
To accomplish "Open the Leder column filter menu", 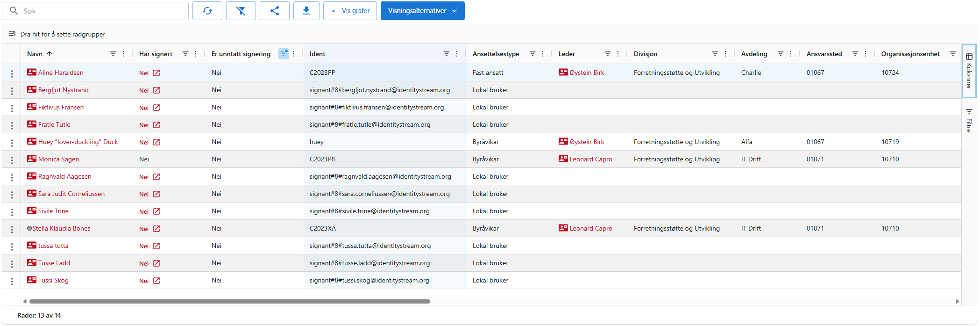I will [x=607, y=54].
